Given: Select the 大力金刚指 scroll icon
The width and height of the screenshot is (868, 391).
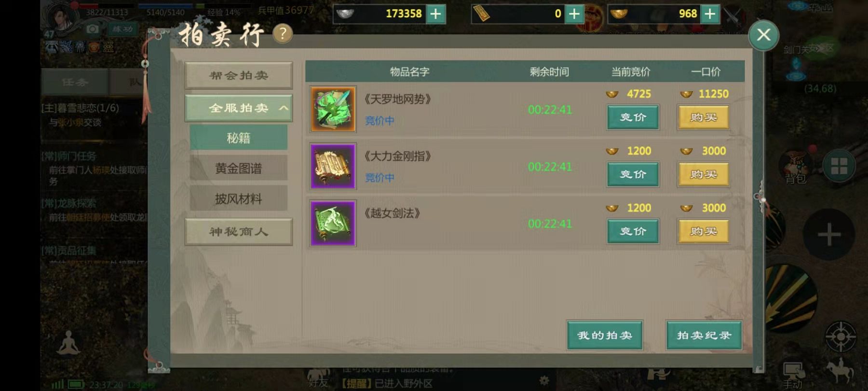Looking at the screenshot, I should point(333,166).
